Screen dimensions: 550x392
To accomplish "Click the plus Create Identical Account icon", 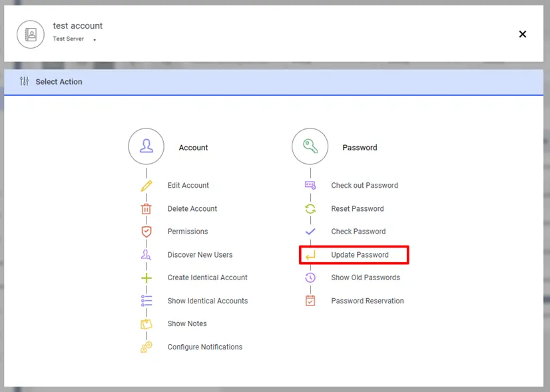I will 146,278.
